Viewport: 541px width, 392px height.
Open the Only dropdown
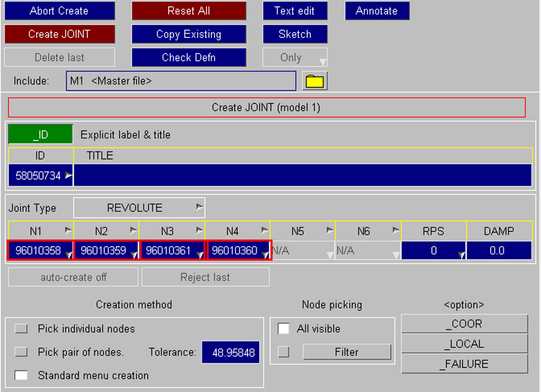(x=295, y=57)
